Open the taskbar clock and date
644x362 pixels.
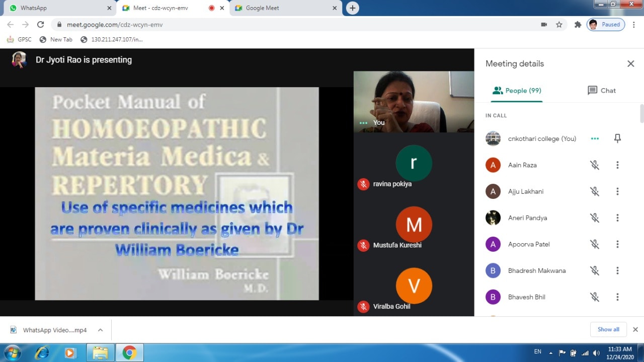click(620, 353)
